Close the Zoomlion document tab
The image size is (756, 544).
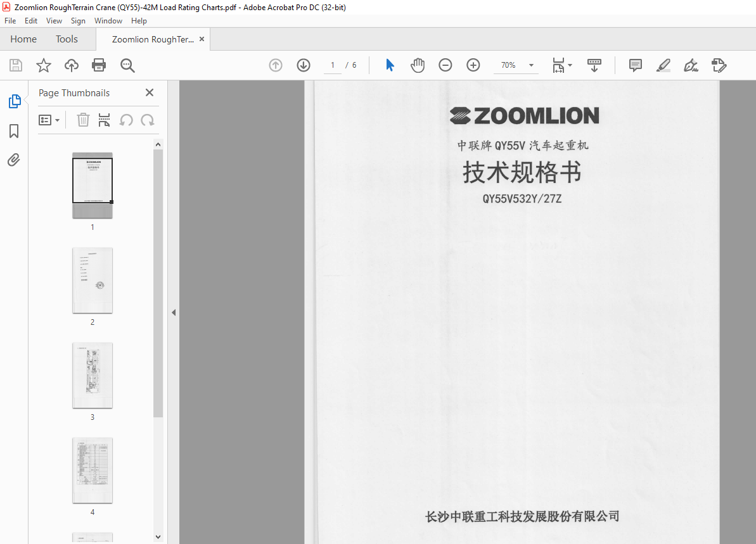pyautogui.click(x=202, y=39)
